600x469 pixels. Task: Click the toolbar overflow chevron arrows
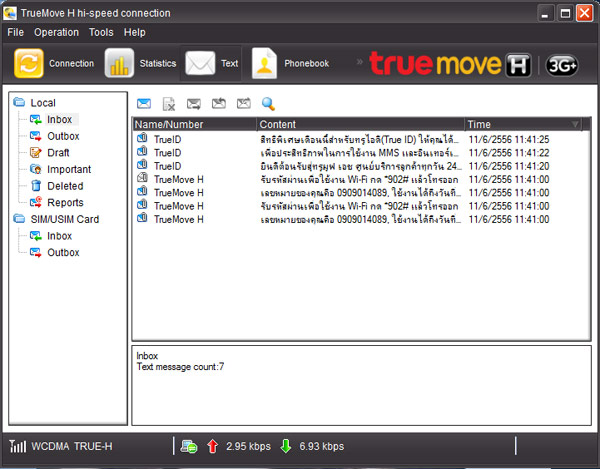(x=359, y=61)
